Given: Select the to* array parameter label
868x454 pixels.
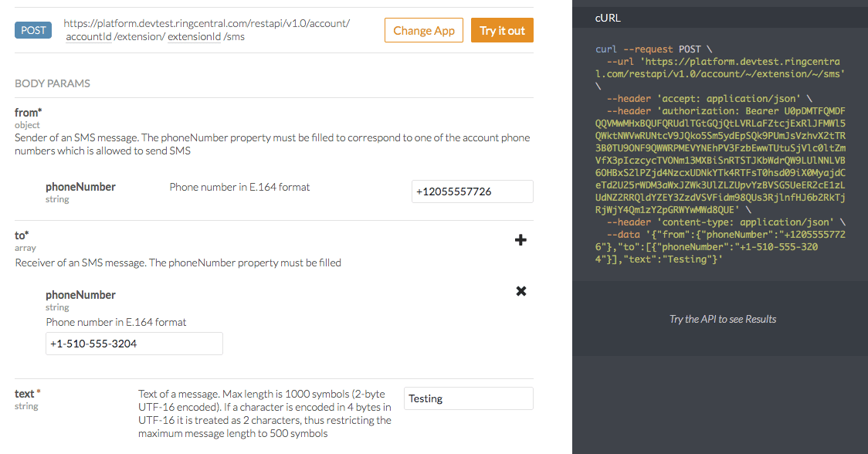Looking at the screenshot, I should 22,235.
